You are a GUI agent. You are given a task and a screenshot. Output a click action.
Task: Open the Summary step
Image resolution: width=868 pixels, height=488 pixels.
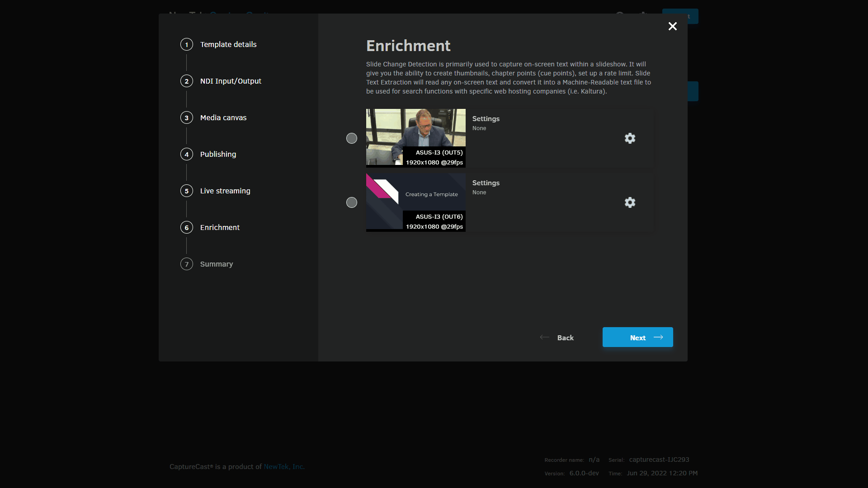217,264
